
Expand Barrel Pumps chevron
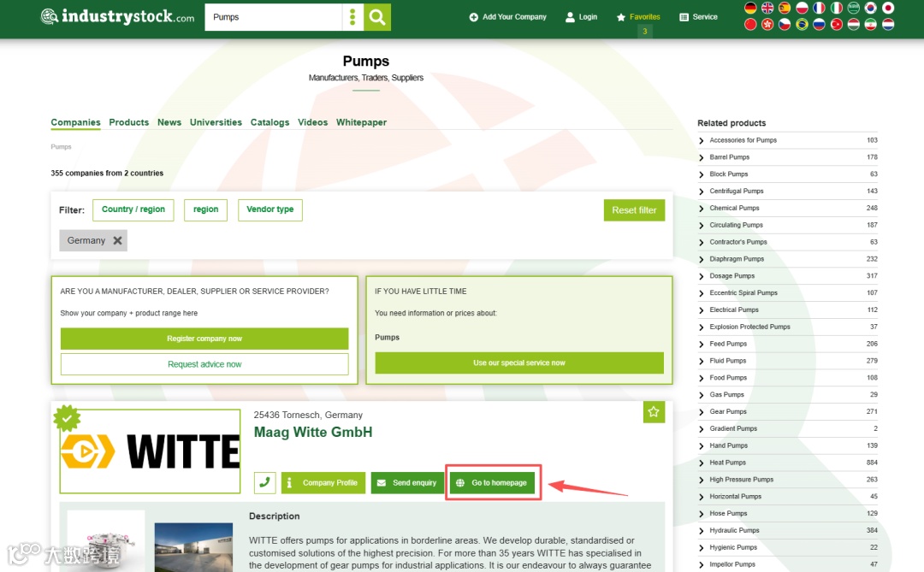(702, 158)
